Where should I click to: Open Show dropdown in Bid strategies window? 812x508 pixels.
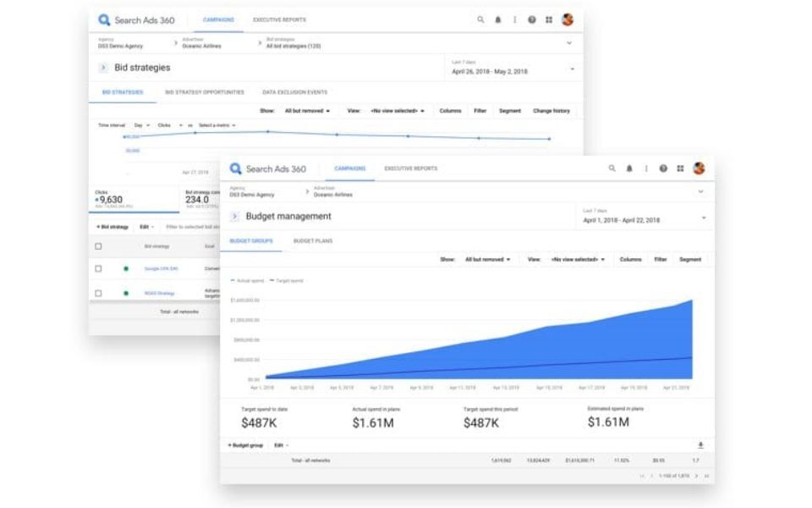307,111
